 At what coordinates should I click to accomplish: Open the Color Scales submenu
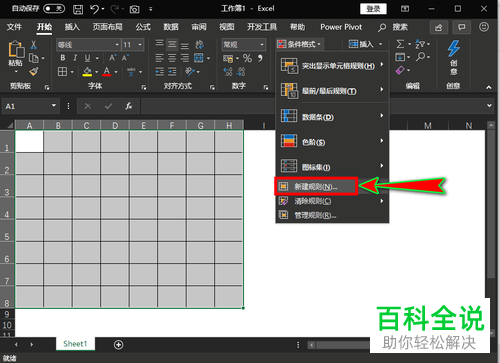(332, 142)
